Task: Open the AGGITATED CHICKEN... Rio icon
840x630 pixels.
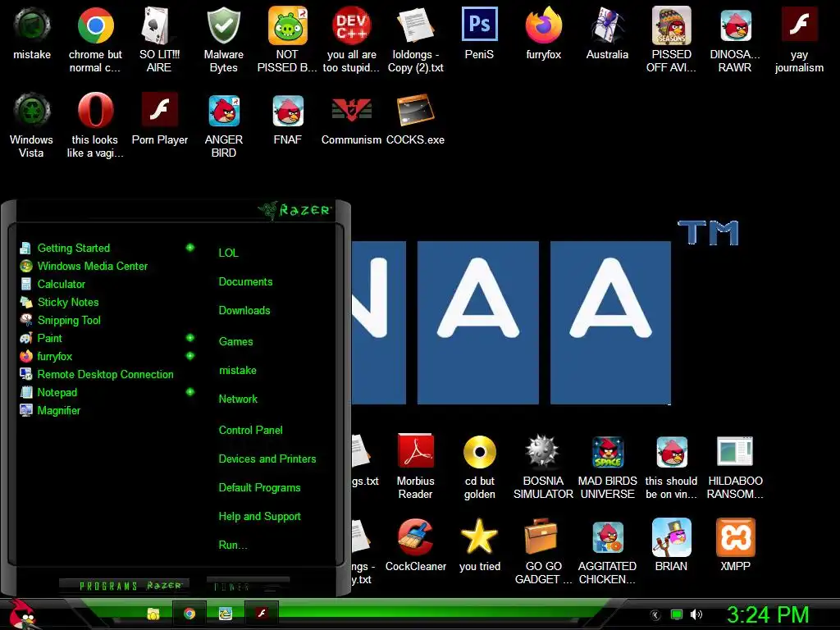Action: pos(608,537)
